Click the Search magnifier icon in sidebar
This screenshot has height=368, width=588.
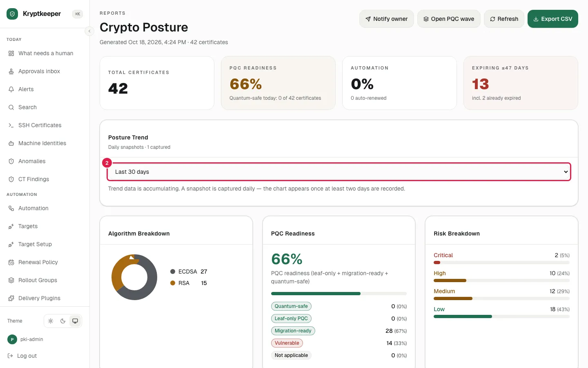(11, 107)
